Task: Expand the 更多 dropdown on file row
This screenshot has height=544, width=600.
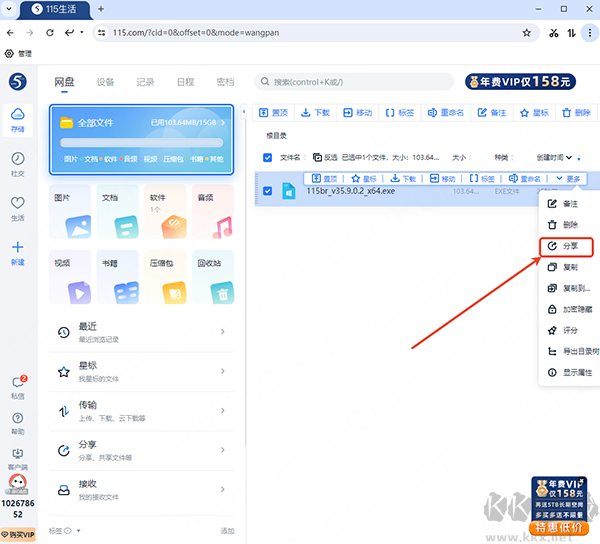Action: [567, 178]
